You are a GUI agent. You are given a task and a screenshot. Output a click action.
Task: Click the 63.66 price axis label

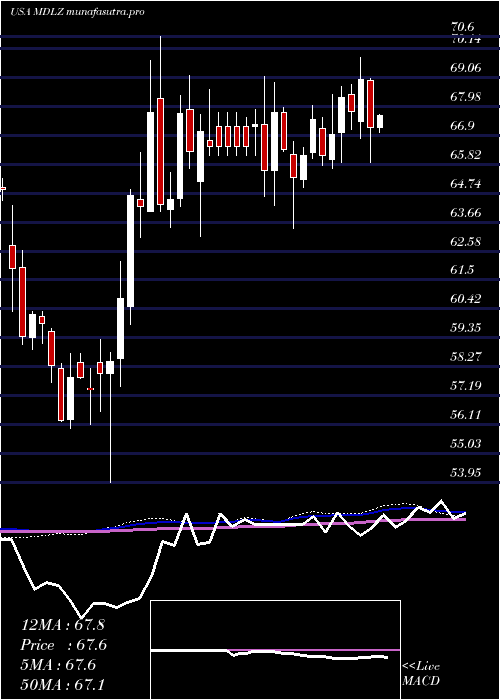click(467, 212)
